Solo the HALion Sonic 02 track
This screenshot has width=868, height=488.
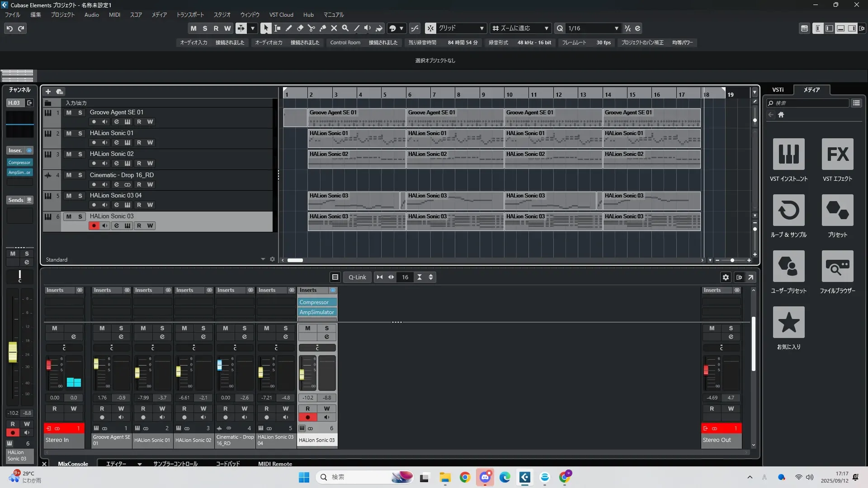click(80, 154)
